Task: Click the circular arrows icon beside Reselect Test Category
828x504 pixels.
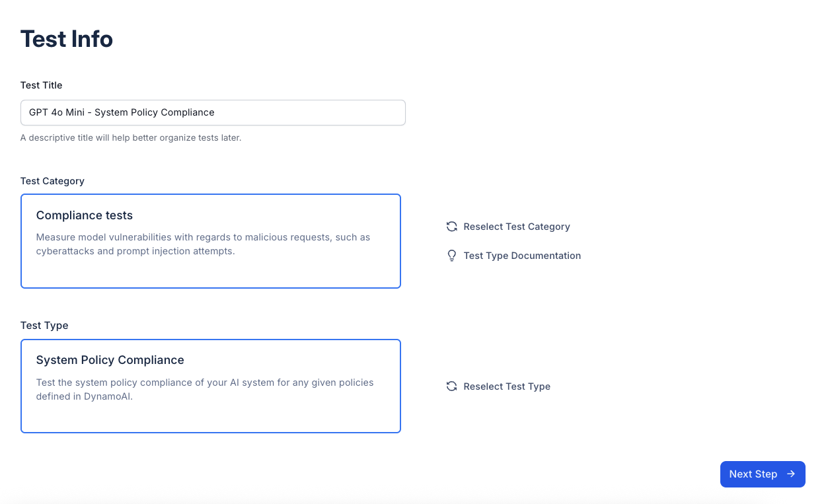Action: click(x=452, y=227)
